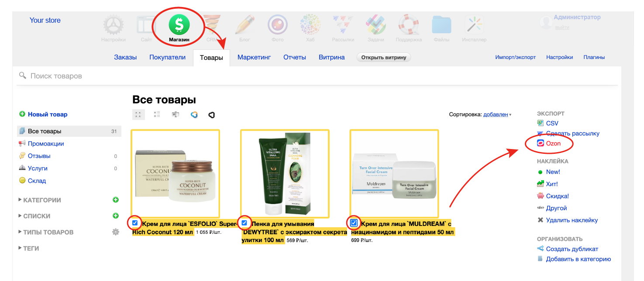Viewport: 644px width, 281px height.
Task: Uncheck the DEWYTREE foam cleanser checkbox
Action: pos(244,223)
